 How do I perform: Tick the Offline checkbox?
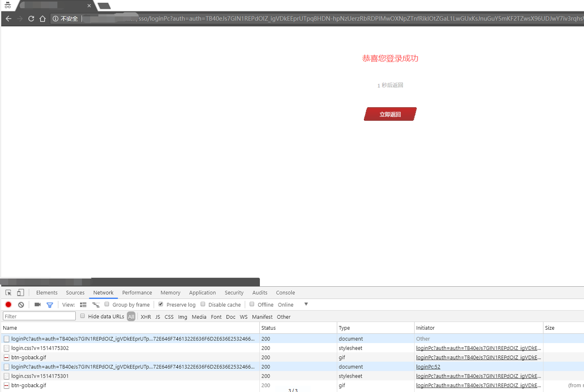tap(252, 304)
